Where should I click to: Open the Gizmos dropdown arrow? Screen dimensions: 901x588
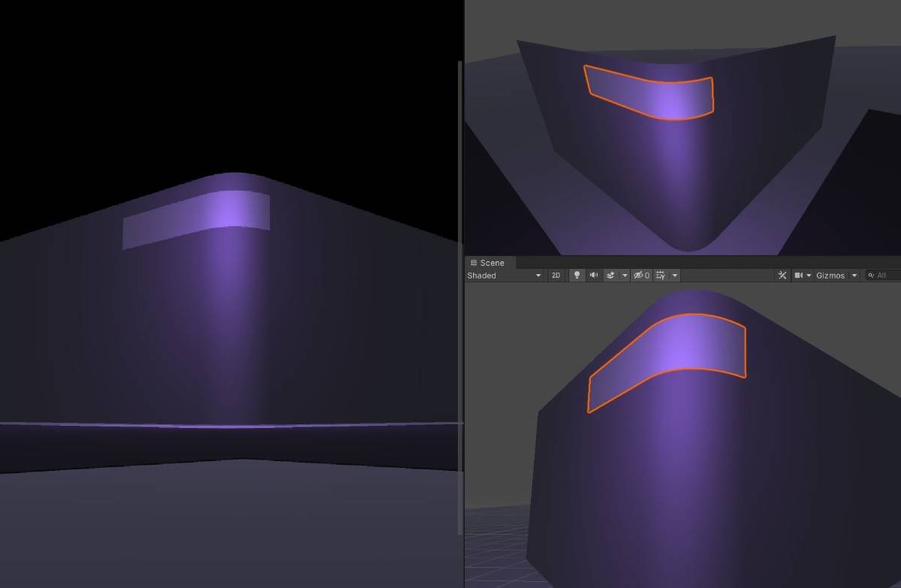click(854, 276)
